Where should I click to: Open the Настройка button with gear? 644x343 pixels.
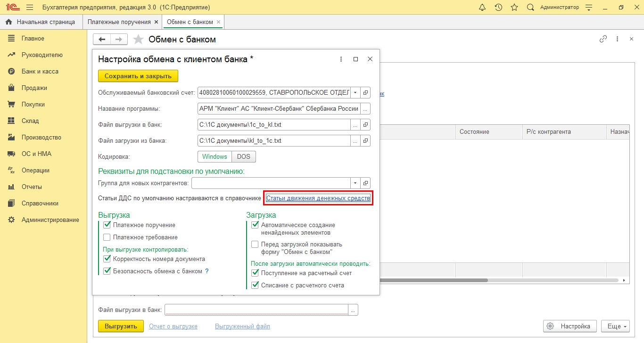(570, 326)
